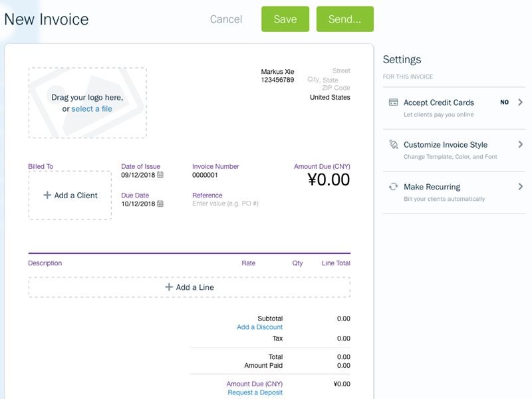Click the Make Recurring circular arrows icon
The image size is (532, 399).
pos(393,186)
